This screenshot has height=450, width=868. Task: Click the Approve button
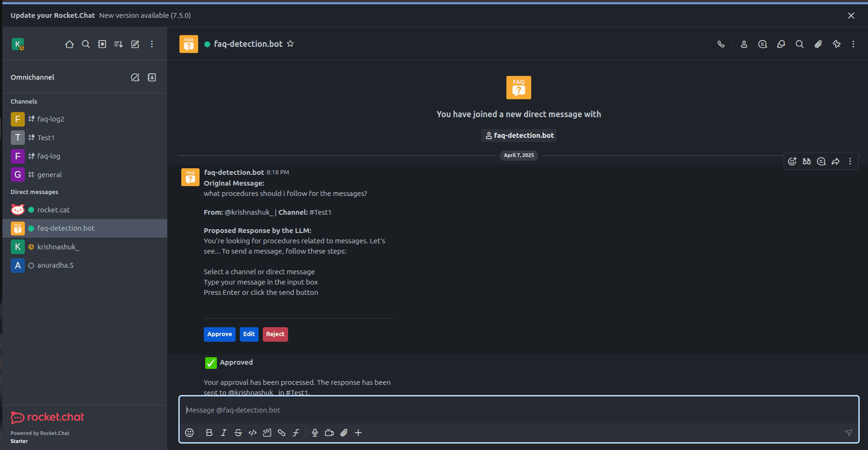click(x=220, y=334)
